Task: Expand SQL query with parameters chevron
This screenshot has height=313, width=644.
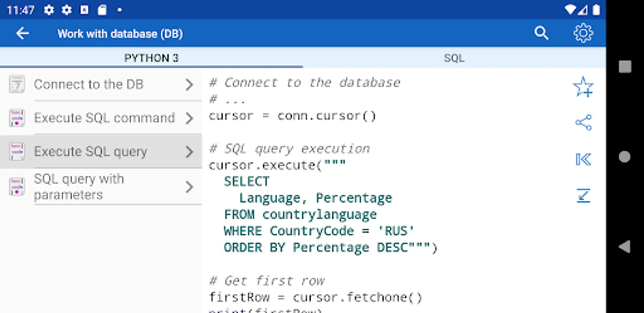Action: tap(189, 187)
